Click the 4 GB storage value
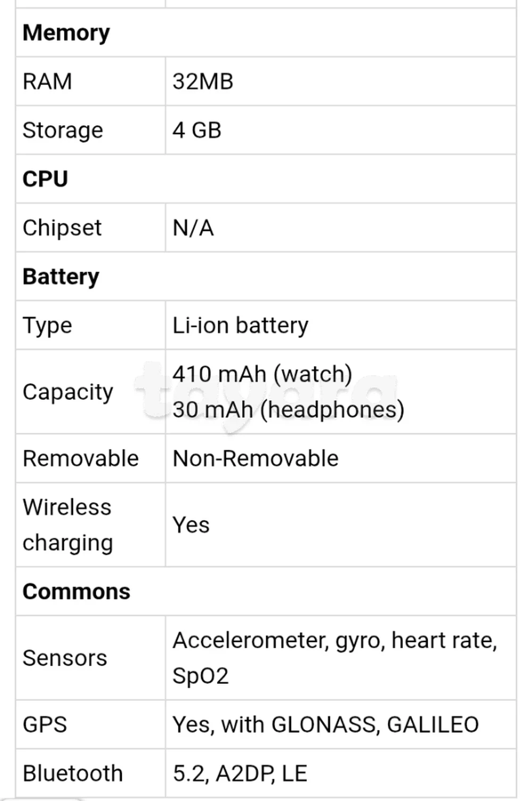This screenshot has width=532, height=801. click(197, 130)
